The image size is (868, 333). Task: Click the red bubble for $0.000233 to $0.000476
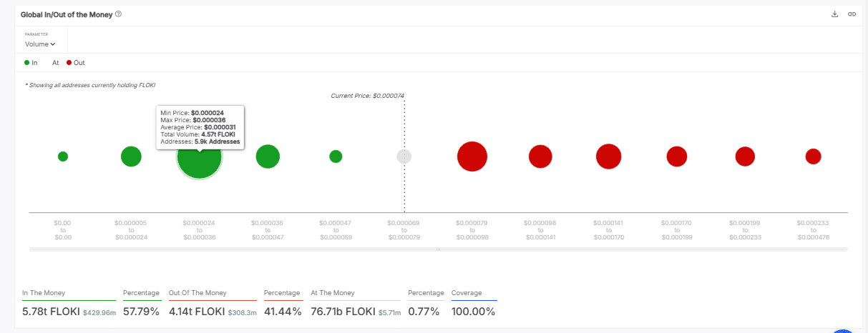[x=813, y=156]
